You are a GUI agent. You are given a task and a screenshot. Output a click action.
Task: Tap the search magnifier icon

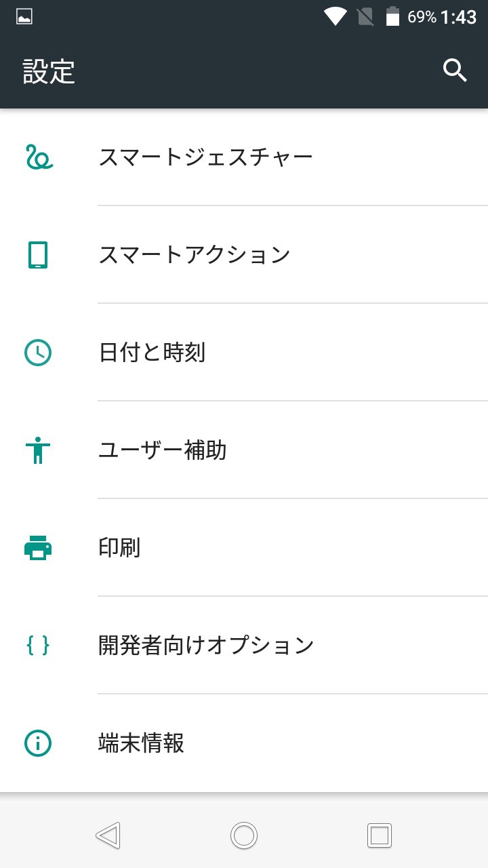coord(455,70)
